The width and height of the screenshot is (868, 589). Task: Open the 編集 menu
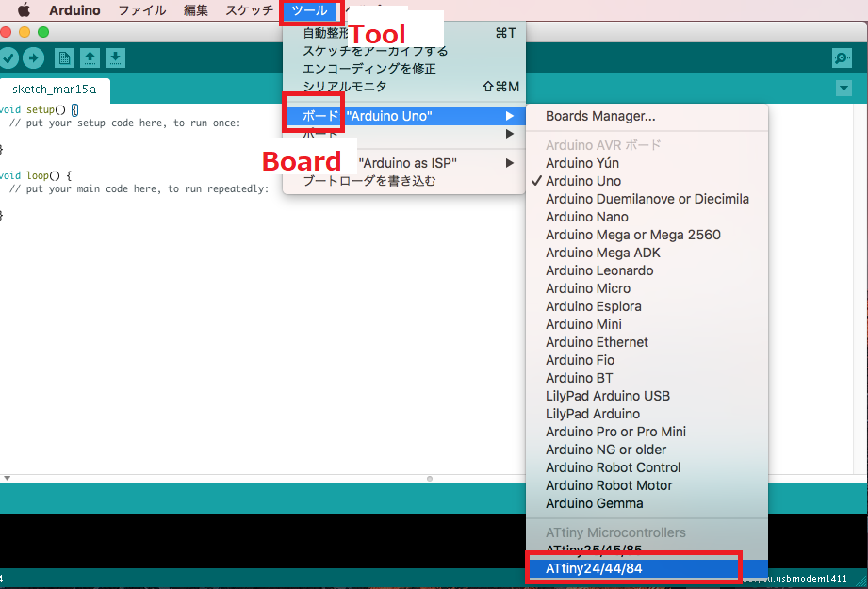196,10
